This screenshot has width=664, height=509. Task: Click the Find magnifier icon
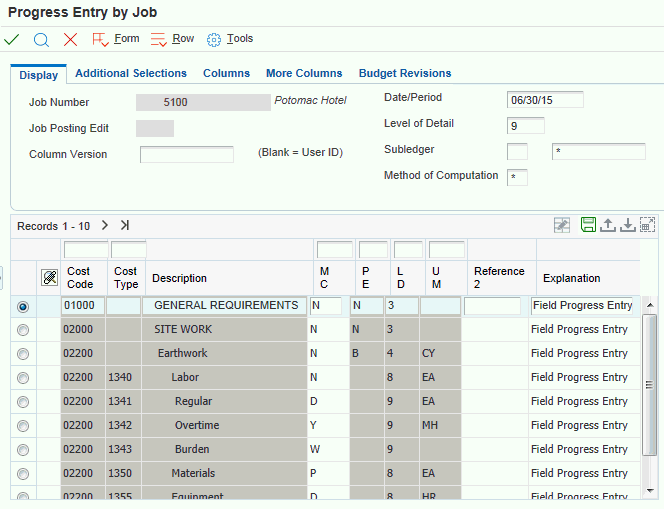click(x=41, y=39)
